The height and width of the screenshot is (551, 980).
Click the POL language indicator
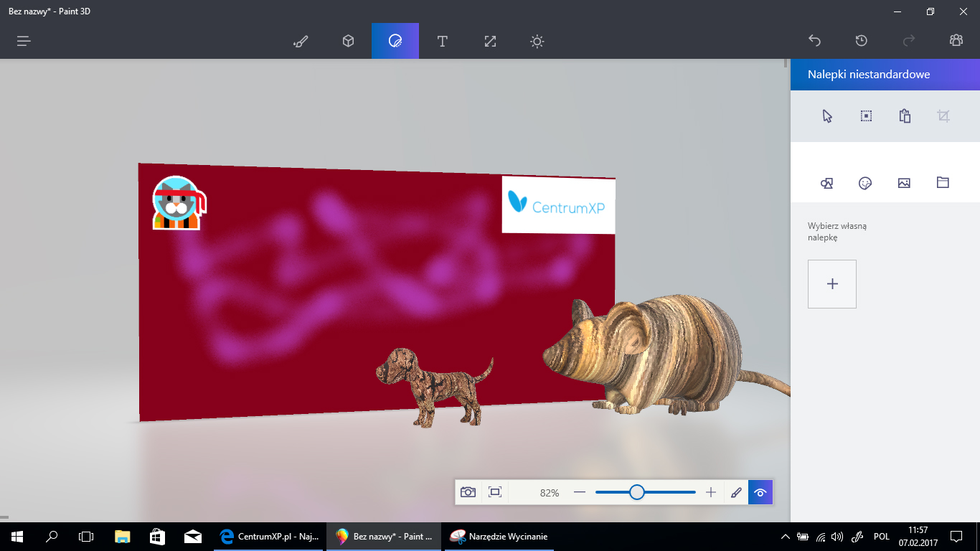point(882,536)
